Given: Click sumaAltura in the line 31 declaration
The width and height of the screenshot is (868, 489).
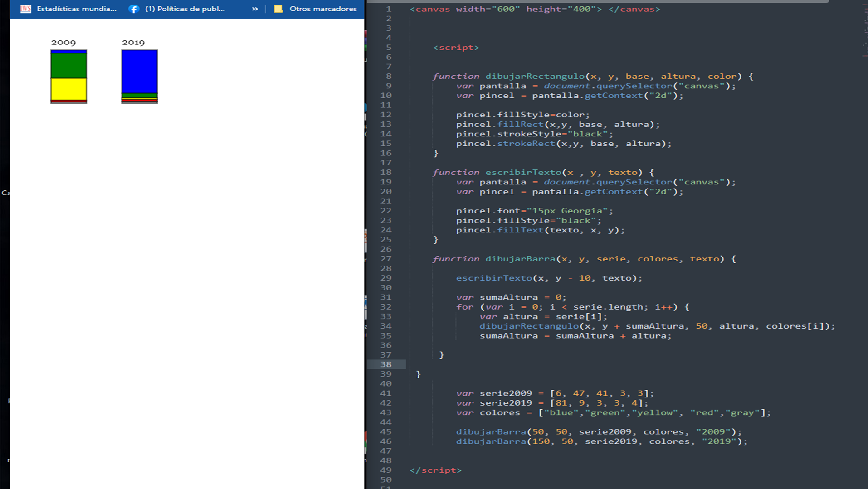Looking at the screenshot, I should coord(509,297).
